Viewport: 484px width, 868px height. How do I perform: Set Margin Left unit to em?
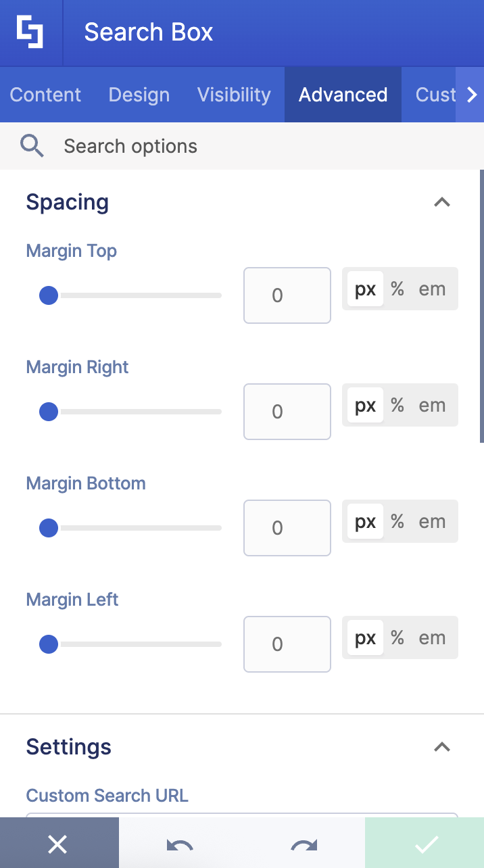[432, 638]
